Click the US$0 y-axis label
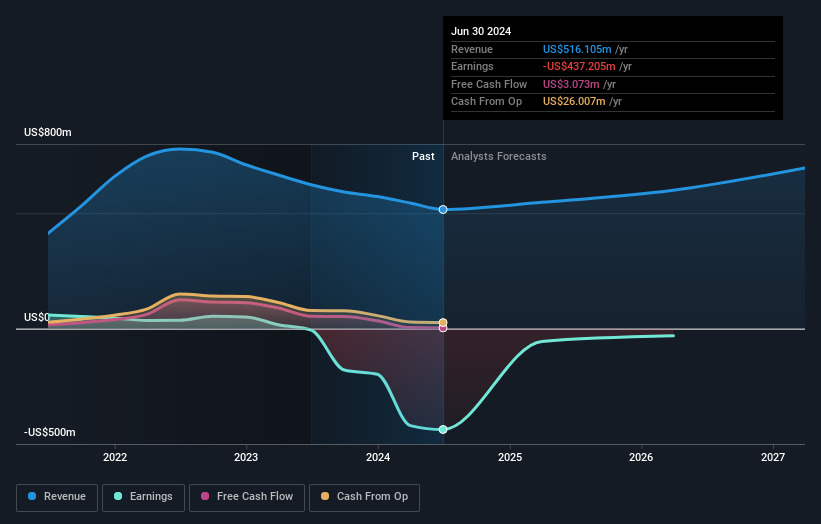The image size is (821, 524). click(37, 317)
